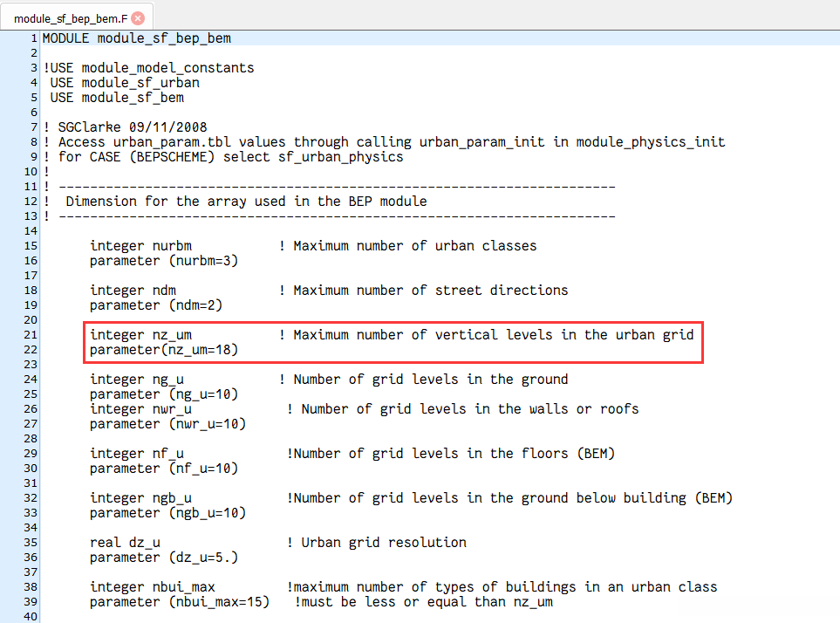Click declaration 'integer nwr_u'

141,409
